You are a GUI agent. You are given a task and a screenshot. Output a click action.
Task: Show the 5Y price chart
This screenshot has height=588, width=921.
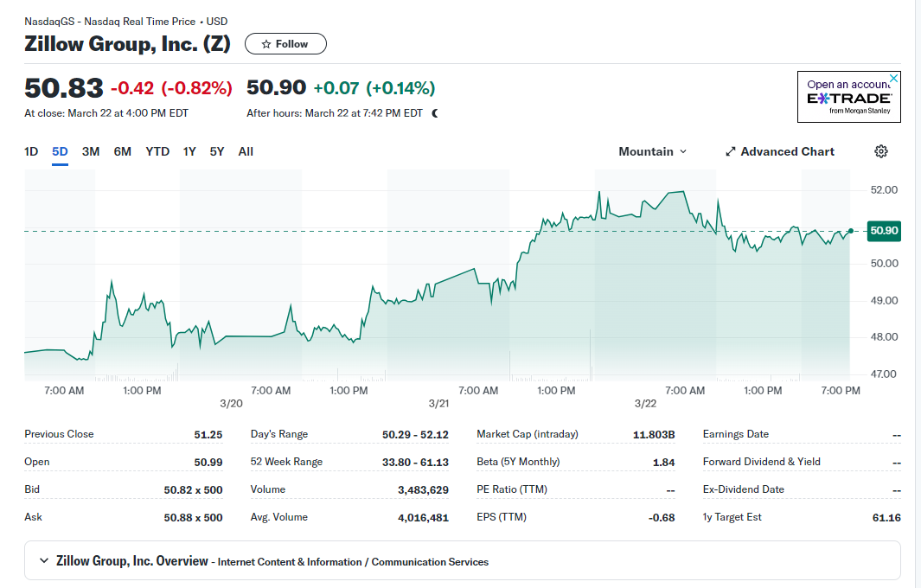pos(217,151)
